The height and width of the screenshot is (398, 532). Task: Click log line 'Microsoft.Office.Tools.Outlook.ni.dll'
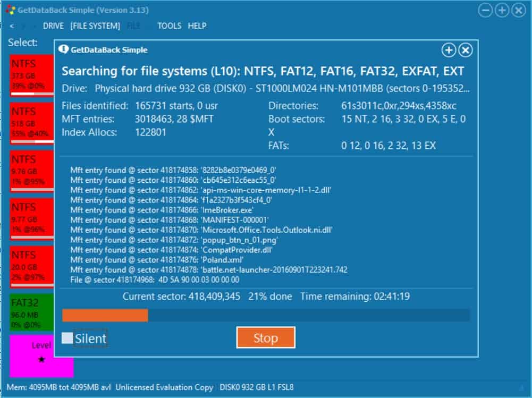201,230
